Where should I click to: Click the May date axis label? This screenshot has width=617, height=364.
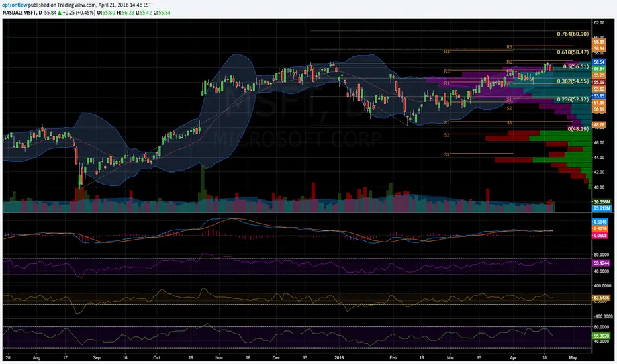point(573,358)
